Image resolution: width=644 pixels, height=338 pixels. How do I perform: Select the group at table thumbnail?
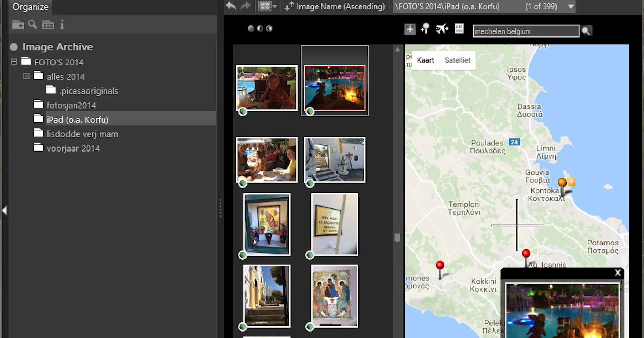click(x=267, y=160)
